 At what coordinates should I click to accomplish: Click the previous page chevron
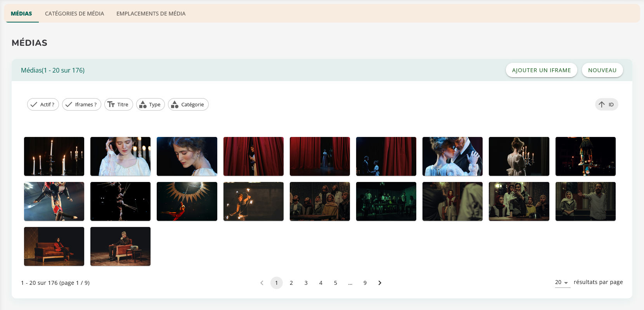[x=262, y=283]
